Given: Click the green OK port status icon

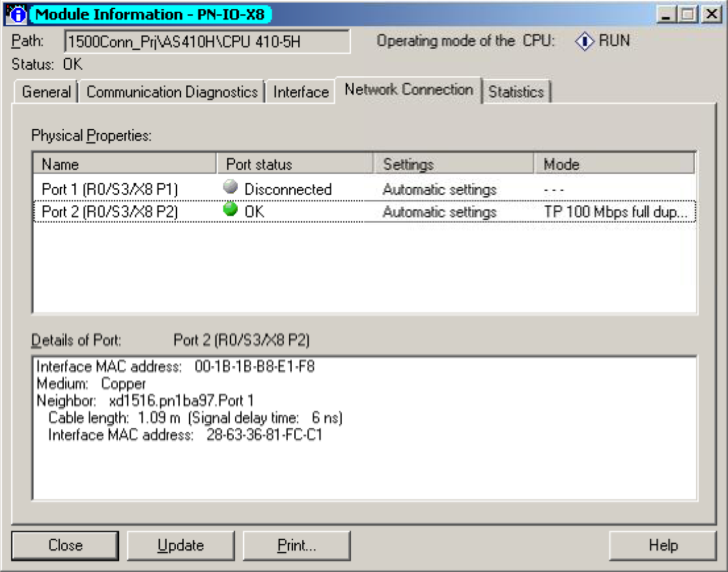Looking at the screenshot, I should (230, 210).
